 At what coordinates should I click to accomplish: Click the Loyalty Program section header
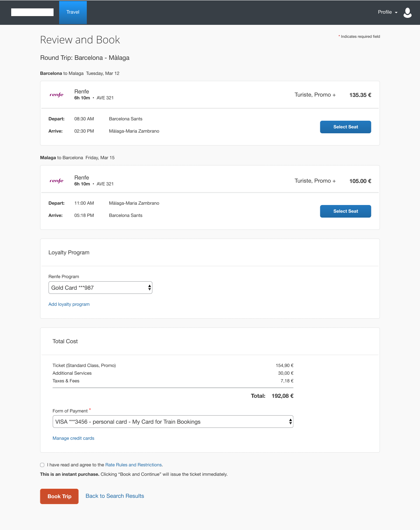[69, 253]
